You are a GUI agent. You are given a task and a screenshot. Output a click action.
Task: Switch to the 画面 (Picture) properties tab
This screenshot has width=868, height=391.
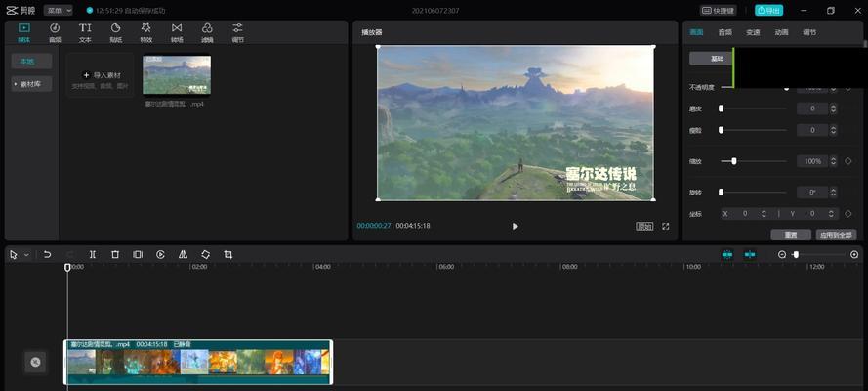(696, 32)
